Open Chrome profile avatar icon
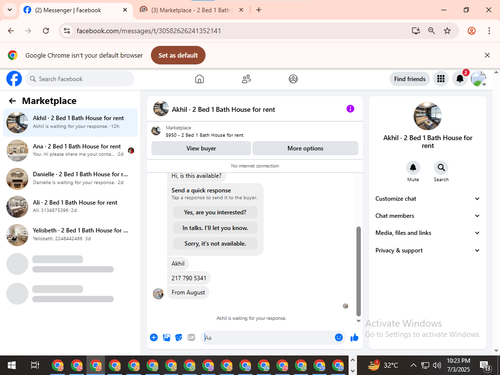 tap(471, 31)
